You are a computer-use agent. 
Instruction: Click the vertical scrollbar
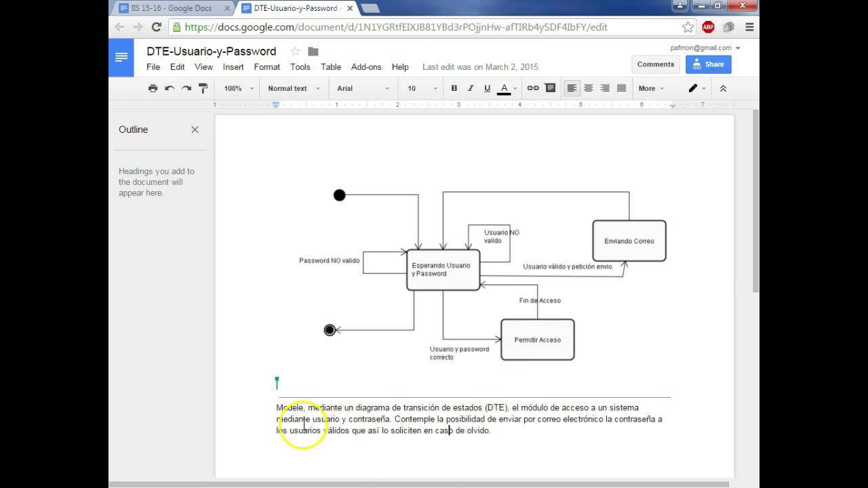point(756,201)
